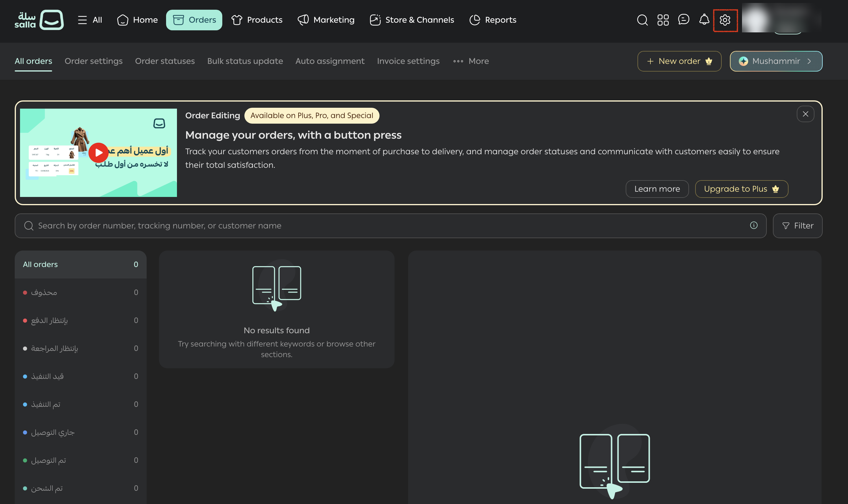Open the Reports section
The height and width of the screenshot is (504, 848).
(x=493, y=20)
